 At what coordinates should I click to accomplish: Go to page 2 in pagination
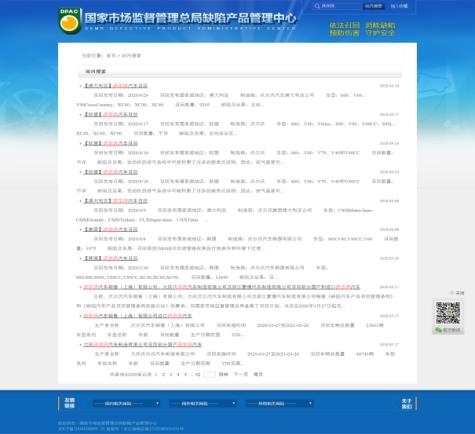(163, 374)
